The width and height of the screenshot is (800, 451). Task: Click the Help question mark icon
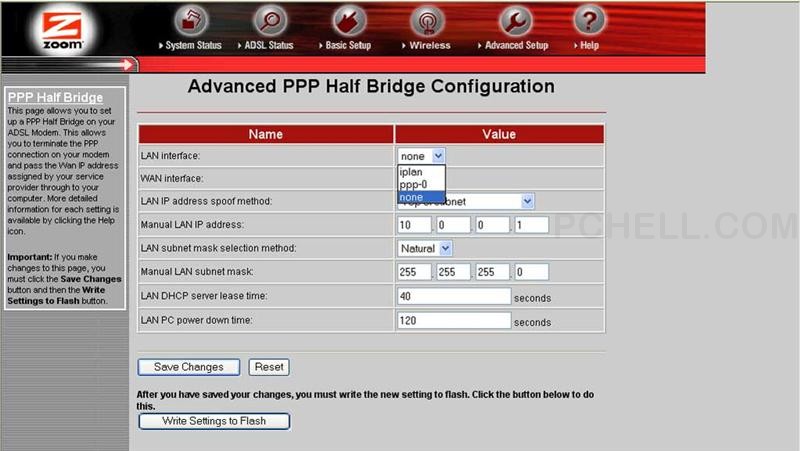pos(589,20)
